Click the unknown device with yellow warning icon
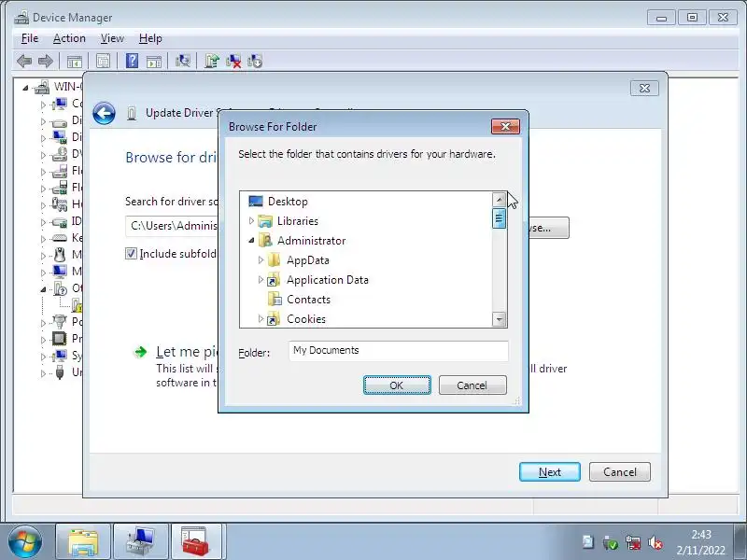Viewport: 747px width, 560px height. point(77,305)
